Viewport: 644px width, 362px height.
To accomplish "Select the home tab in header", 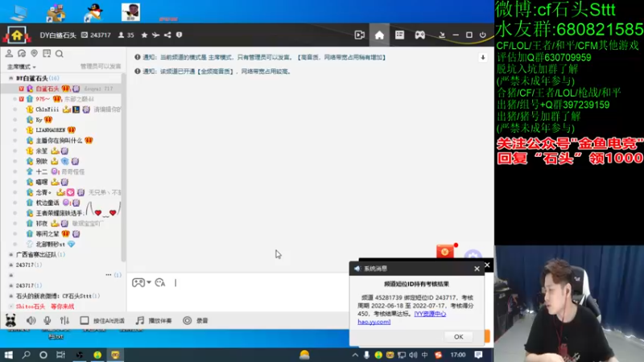I will click(379, 35).
